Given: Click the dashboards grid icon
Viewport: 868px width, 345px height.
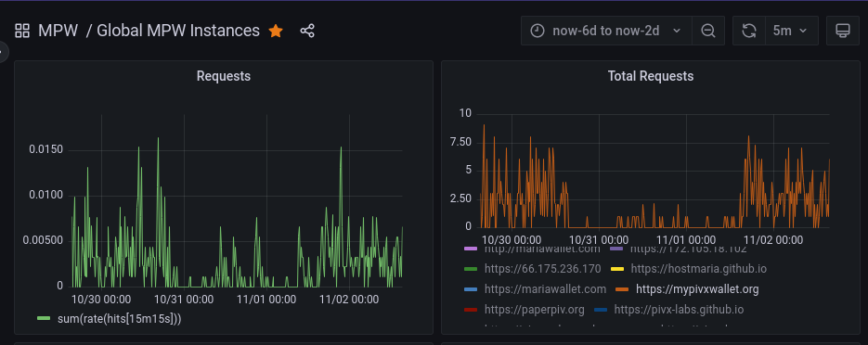Looking at the screenshot, I should [22, 31].
